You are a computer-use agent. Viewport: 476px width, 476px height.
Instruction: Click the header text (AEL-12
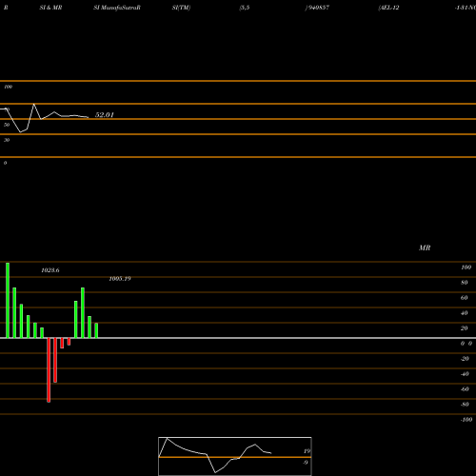pos(388,8)
